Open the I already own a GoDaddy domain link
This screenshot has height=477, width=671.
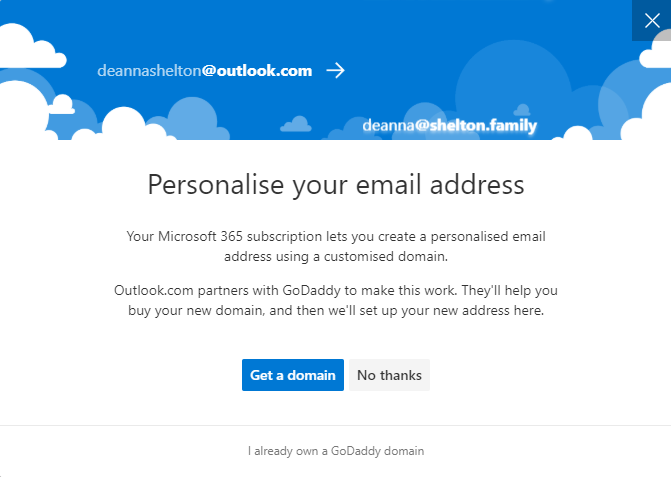pos(336,451)
